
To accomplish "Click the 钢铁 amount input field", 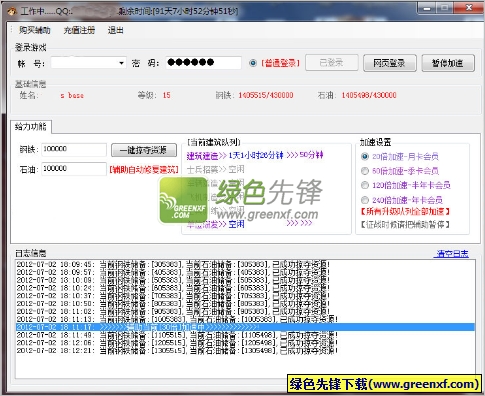I will click(74, 149).
